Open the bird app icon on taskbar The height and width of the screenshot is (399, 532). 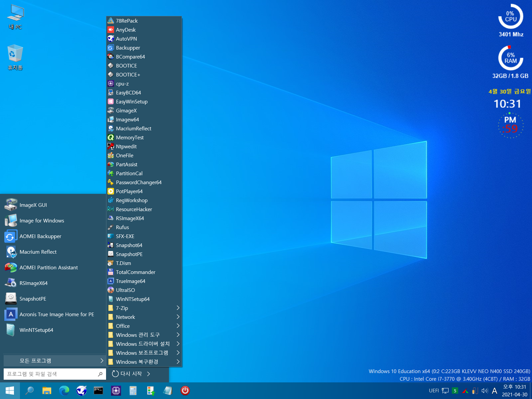point(81,391)
